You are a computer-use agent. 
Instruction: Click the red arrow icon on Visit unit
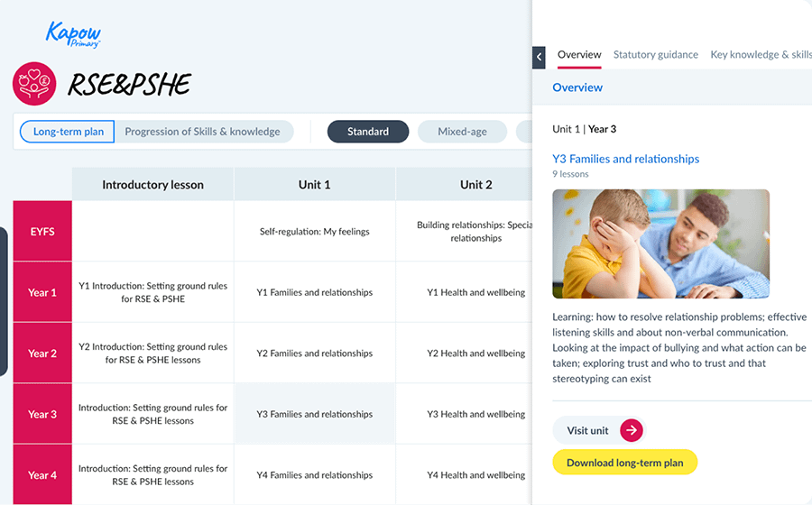coord(632,430)
